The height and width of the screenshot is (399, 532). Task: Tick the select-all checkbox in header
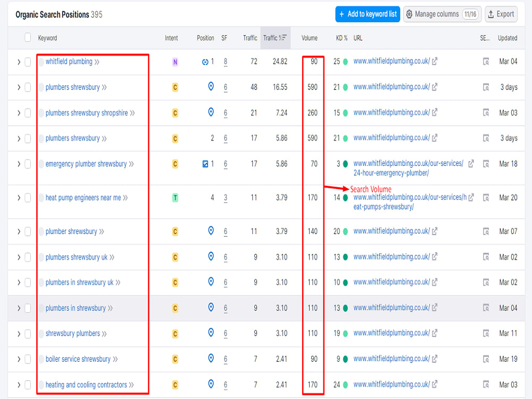(28, 37)
